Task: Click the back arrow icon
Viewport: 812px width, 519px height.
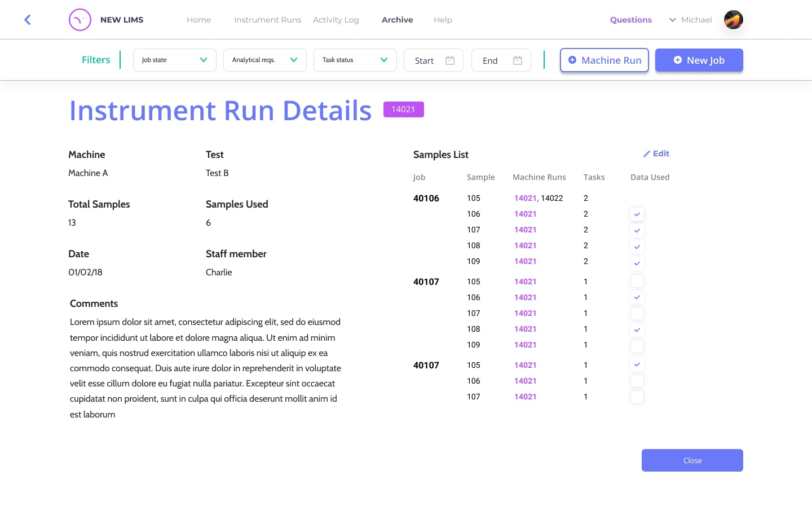Action: (x=27, y=20)
